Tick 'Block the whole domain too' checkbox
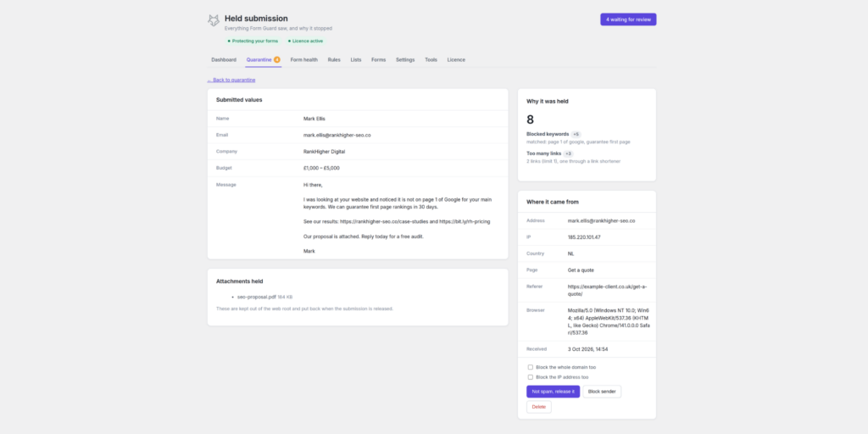868x434 pixels. 531,367
